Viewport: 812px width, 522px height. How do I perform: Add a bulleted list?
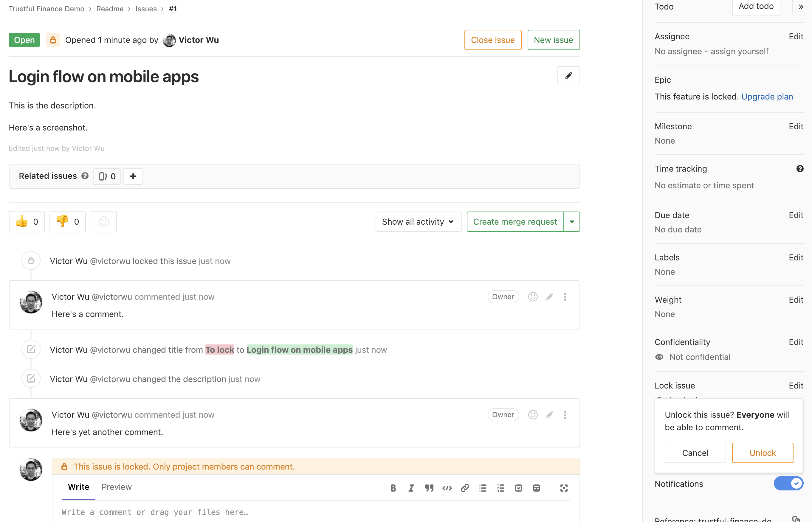click(x=483, y=488)
